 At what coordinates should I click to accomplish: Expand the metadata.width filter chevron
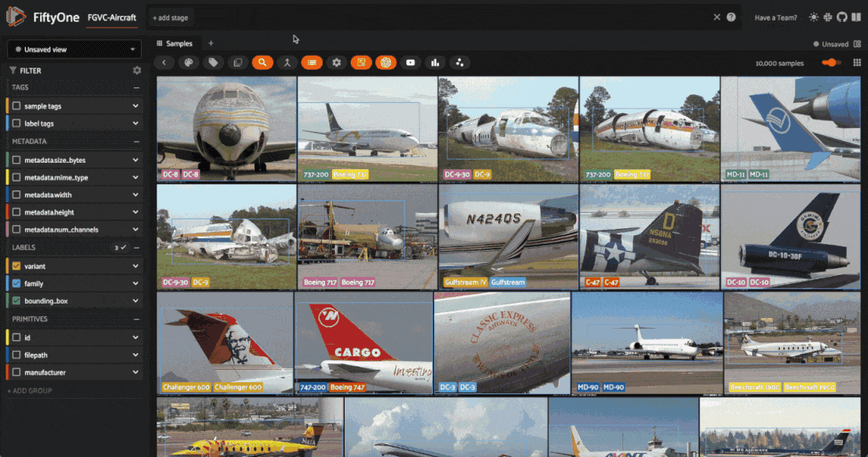pyautogui.click(x=135, y=195)
